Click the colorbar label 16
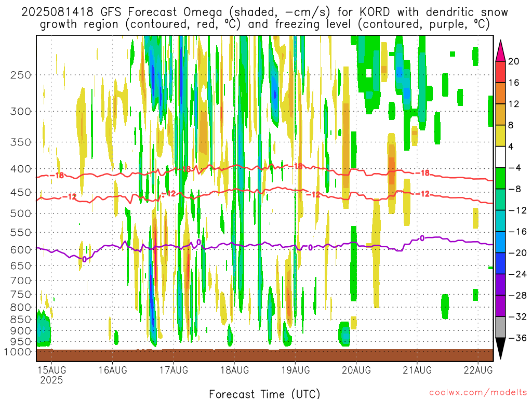532x399 pixels. (514, 83)
